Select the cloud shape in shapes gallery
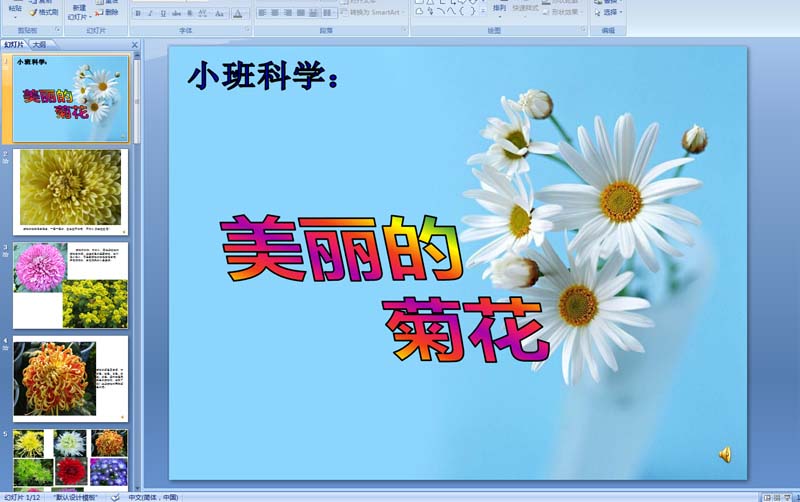 coord(419,11)
